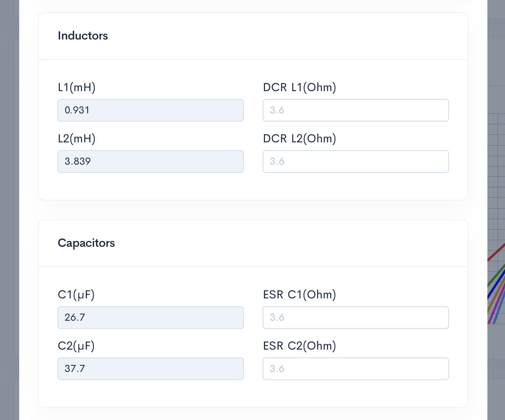
Task: Click the DCR L1(Ohm) label
Action: [x=299, y=87]
